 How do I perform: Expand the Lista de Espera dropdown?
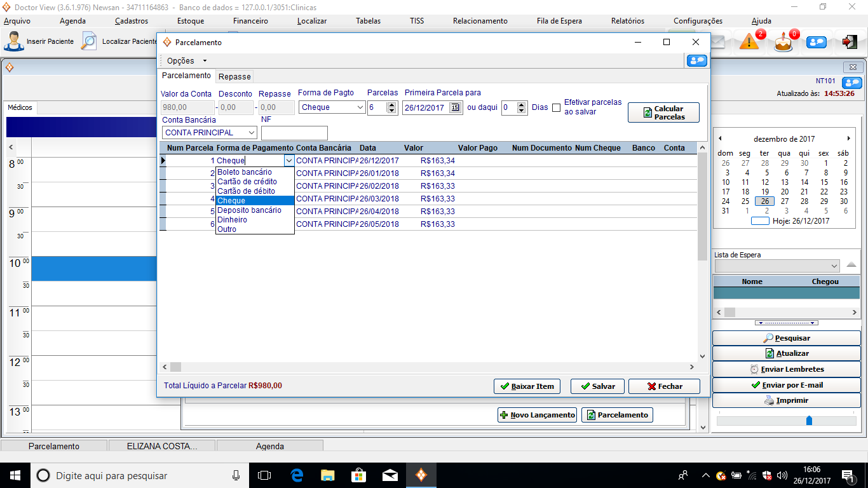(x=834, y=266)
